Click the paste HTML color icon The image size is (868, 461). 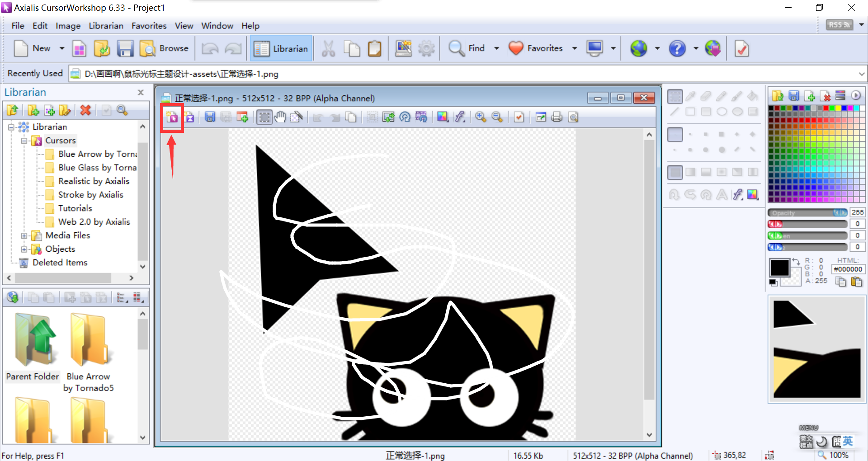(x=856, y=282)
